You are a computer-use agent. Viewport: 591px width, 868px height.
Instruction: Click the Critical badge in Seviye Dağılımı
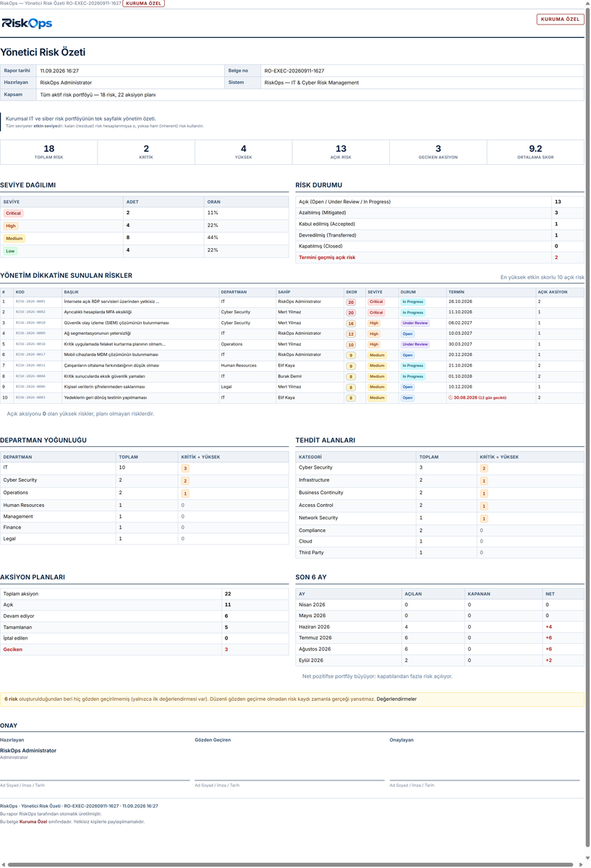(x=13, y=213)
